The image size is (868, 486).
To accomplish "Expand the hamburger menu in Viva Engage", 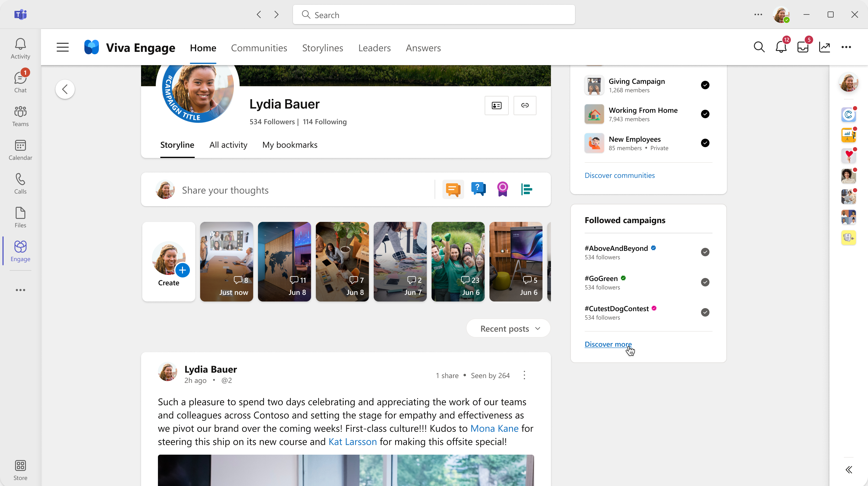I will (63, 48).
